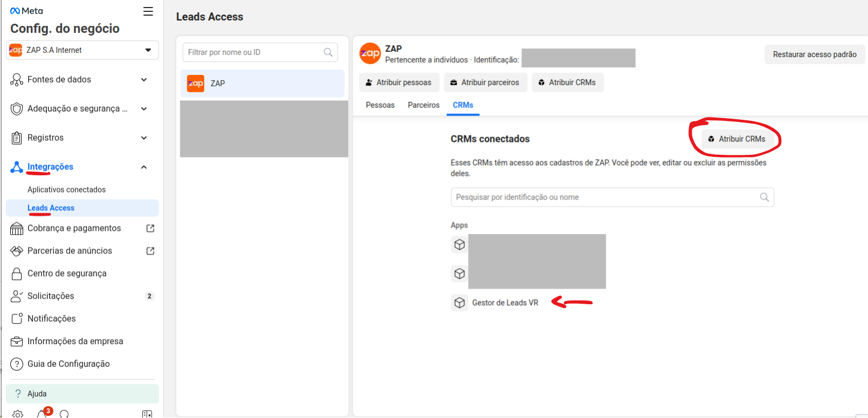Viewport: 868px width, 418px height.
Task: Click external link icon beside Cobrança e pagamentos
Action: 150,229
